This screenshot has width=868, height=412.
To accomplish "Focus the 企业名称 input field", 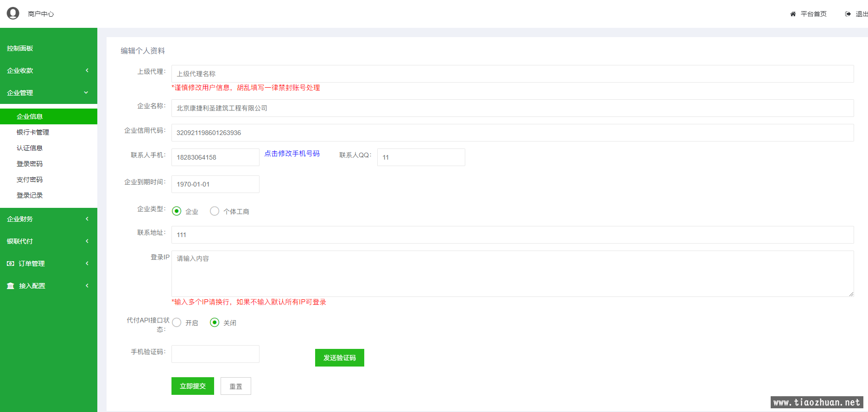I will click(x=513, y=108).
